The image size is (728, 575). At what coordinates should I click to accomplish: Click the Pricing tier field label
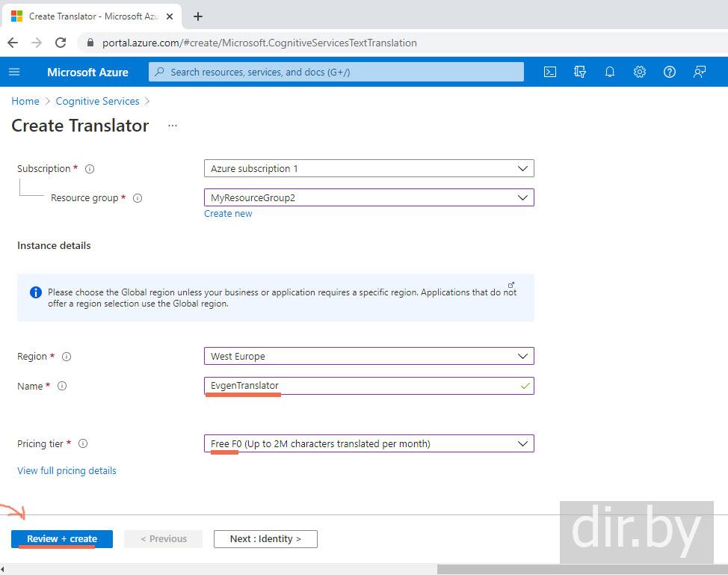[x=40, y=443]
